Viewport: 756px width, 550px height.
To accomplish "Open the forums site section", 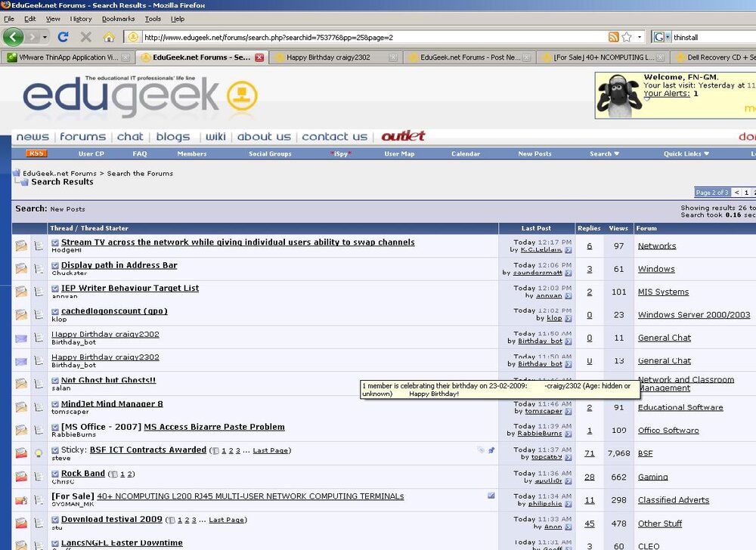I will pos(82,137).
